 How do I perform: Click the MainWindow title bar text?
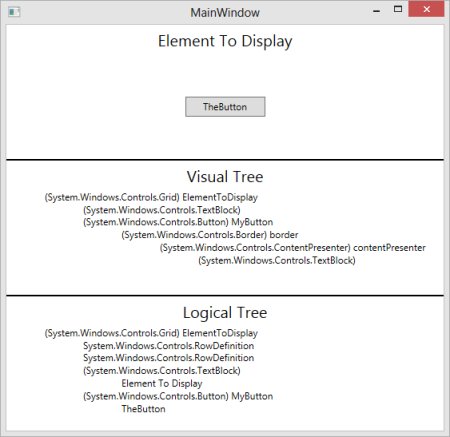coord(225,13)
